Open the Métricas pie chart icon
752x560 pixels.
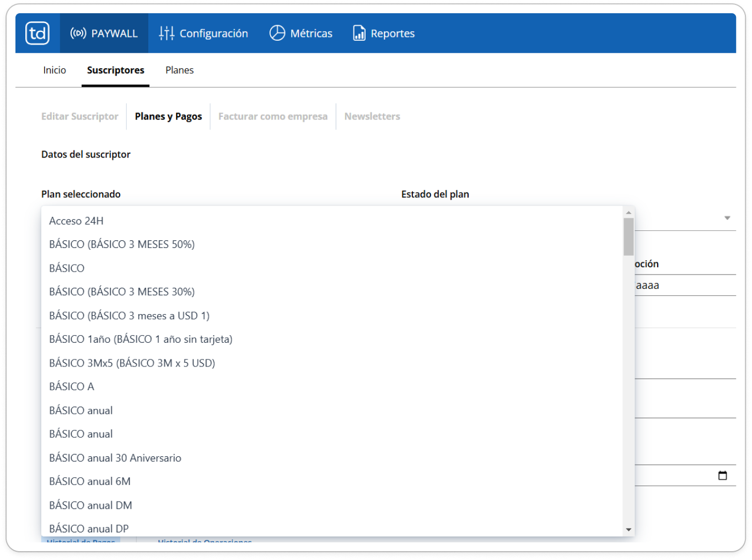(277, 33)
